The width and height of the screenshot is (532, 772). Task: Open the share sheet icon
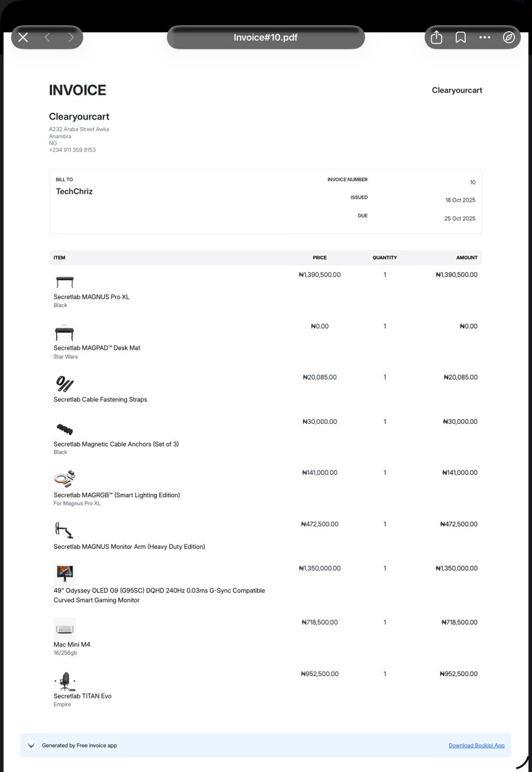coord(437,37)
